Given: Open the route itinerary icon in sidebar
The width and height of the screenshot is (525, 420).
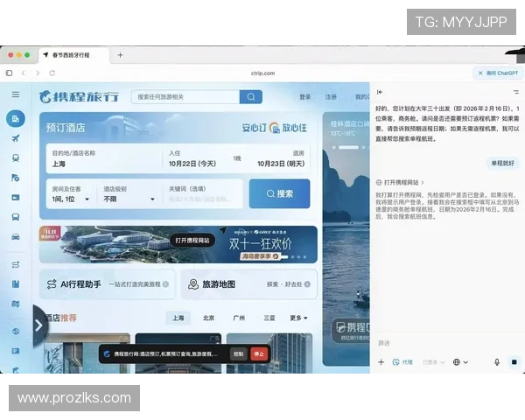Looking at the screenshot, I should pos(16,264).
